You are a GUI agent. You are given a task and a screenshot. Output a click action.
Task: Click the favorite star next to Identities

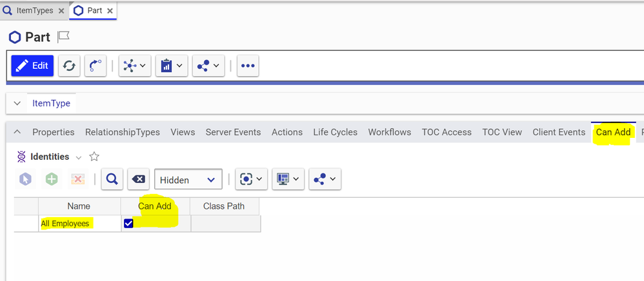pos(94,157)
